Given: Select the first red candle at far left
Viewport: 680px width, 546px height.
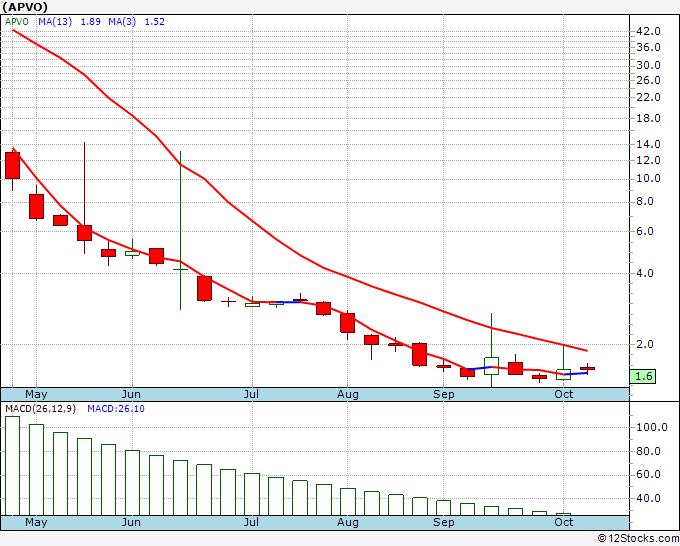Looking at the screenshot, I should [x=12, y=164].
